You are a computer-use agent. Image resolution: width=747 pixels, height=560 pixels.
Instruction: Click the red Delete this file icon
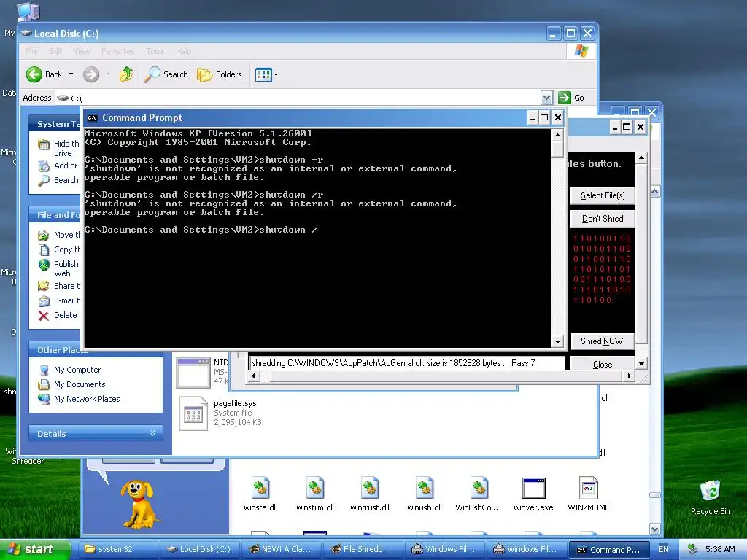[x=44, y=315]
